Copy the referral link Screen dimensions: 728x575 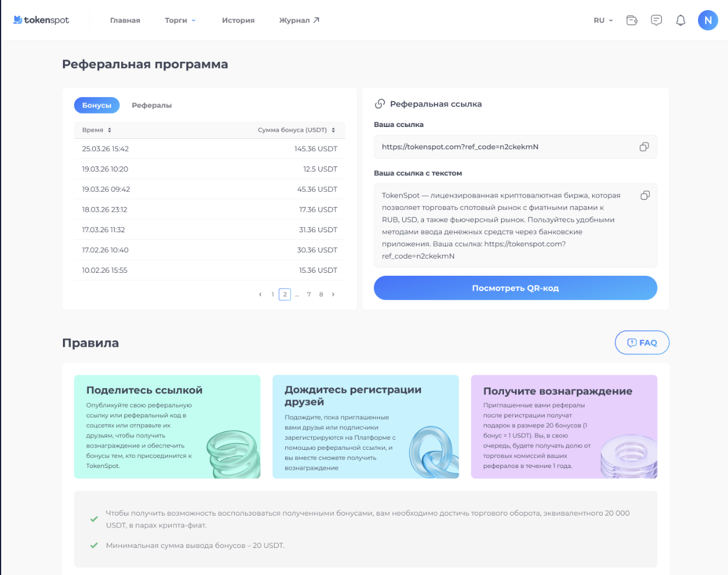click(x=644, y=147)
